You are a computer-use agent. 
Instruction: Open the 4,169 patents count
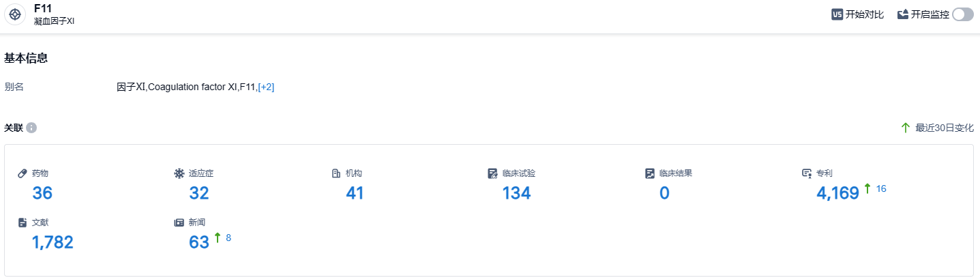(x=837, y=194)
